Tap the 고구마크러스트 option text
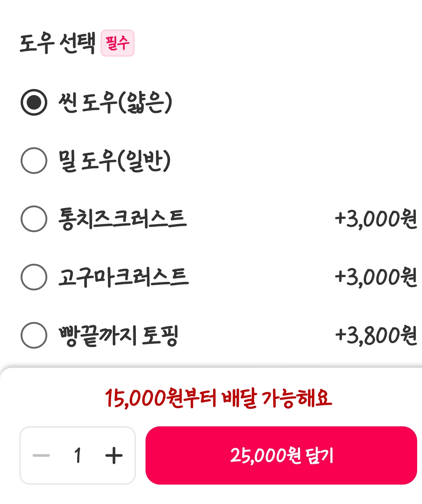 point(123,277)
